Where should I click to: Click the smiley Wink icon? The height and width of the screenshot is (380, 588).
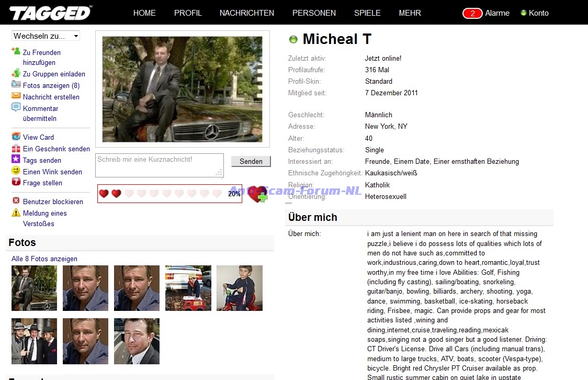(x=16, y=171)
